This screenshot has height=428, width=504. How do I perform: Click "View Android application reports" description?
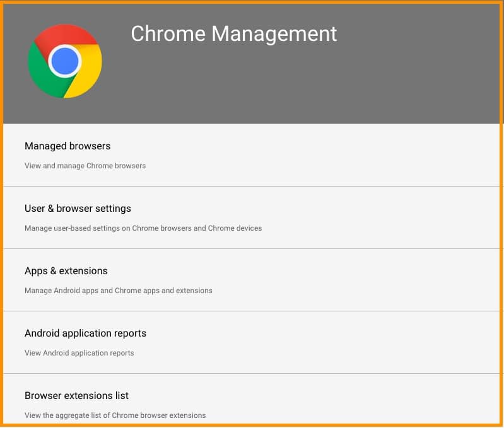click(79, 353)
